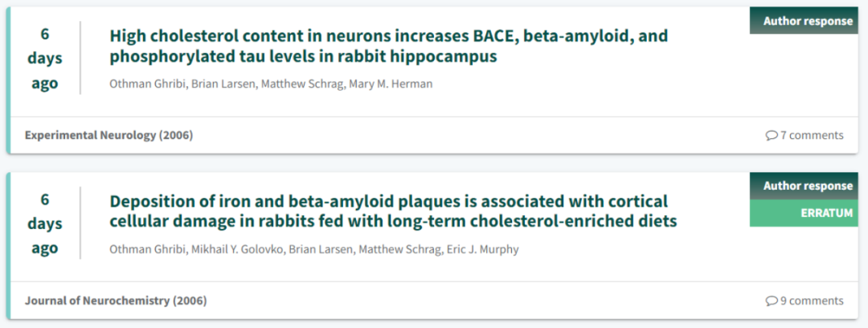Open the High cholesterol content in neurons article
This screenshot has height=328, width=868.
coord(389,46)
